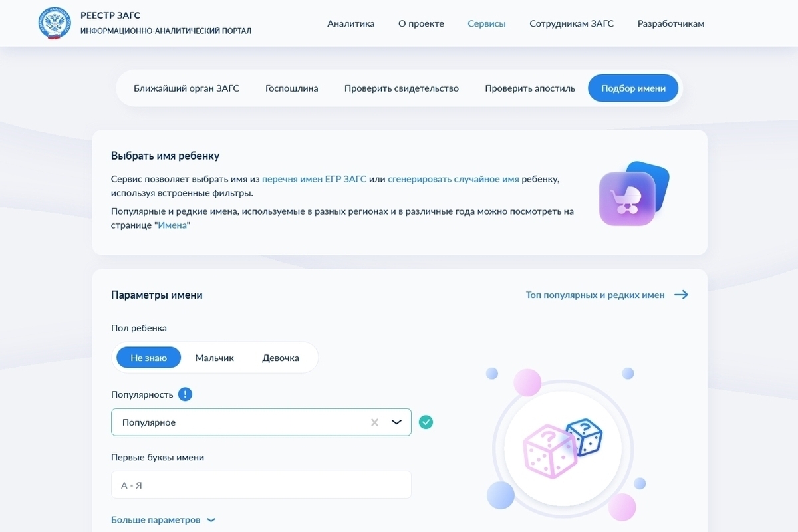
Task: Follow the сгенерировать случайное имя link
Action: [x=453, y=179]
